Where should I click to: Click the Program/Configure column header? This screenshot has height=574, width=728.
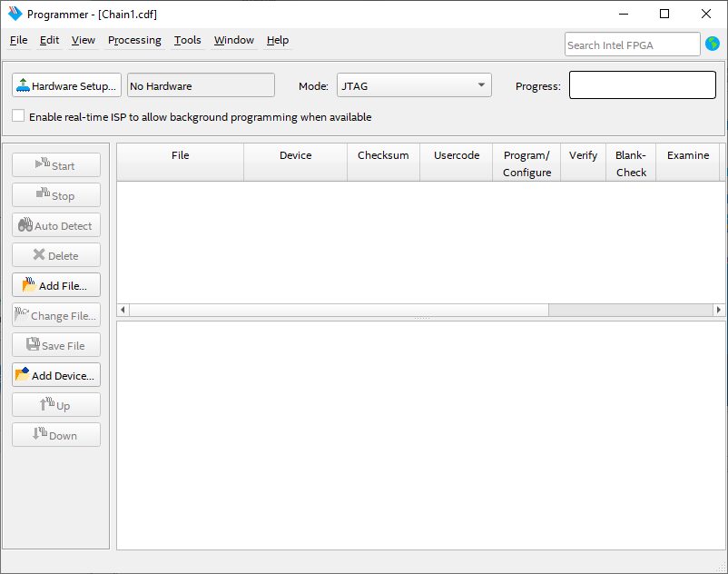pyautogui.click(x=526, y=162)
